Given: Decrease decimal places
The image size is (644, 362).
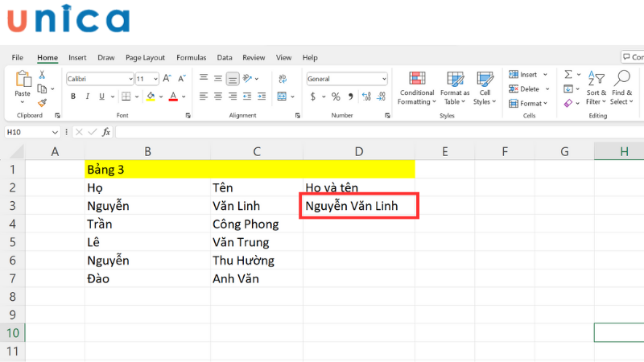Looking at the screenshot, I should click(381, 97).
